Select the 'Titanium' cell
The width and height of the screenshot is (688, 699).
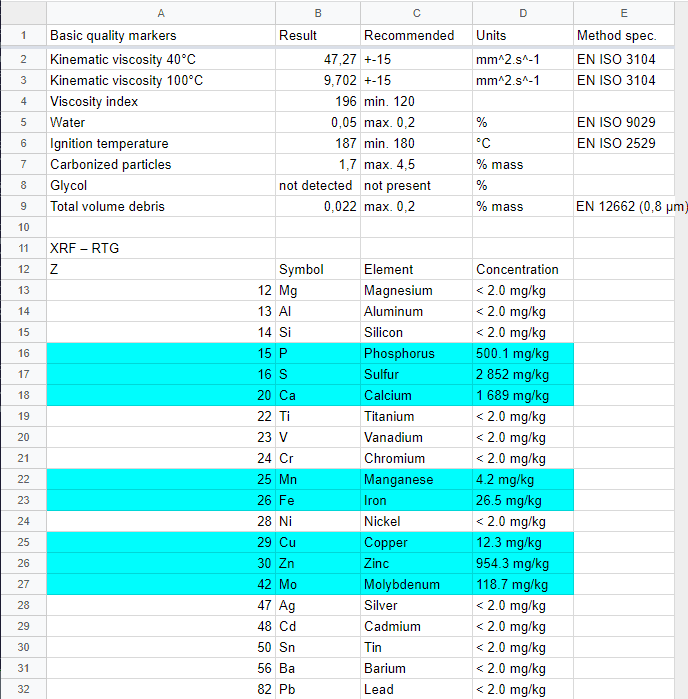416,416
